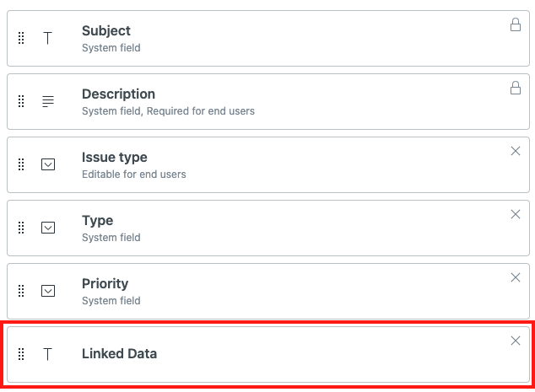The width and height of the screenshot is (535, 392).
Task: Click drag handle on Linked Data field
Action: point(21,354)
